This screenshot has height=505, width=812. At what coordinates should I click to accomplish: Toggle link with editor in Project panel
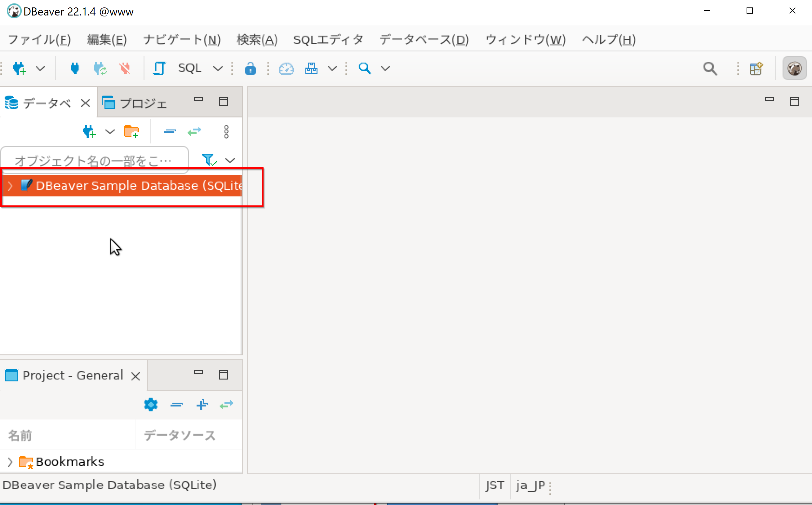tap(226, 405)
